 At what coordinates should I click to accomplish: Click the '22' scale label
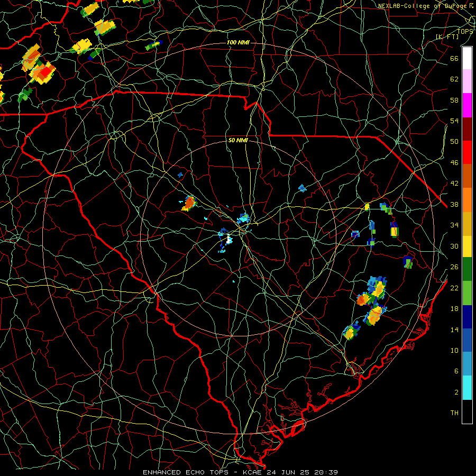coord(454,288)
